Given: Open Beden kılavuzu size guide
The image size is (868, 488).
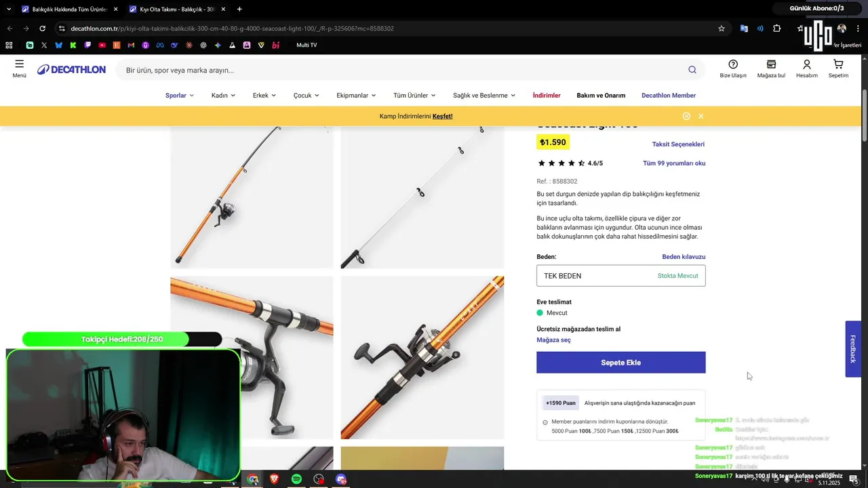Looking at the screenshot, I should click(684, 257).
